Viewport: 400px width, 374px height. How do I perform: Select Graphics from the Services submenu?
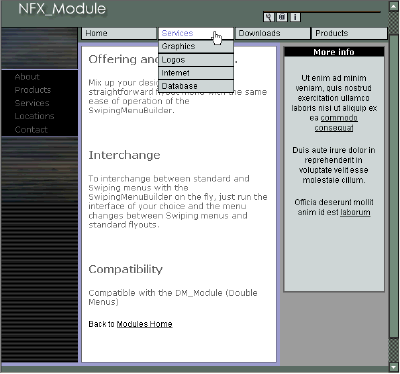[x=196, y=46]
